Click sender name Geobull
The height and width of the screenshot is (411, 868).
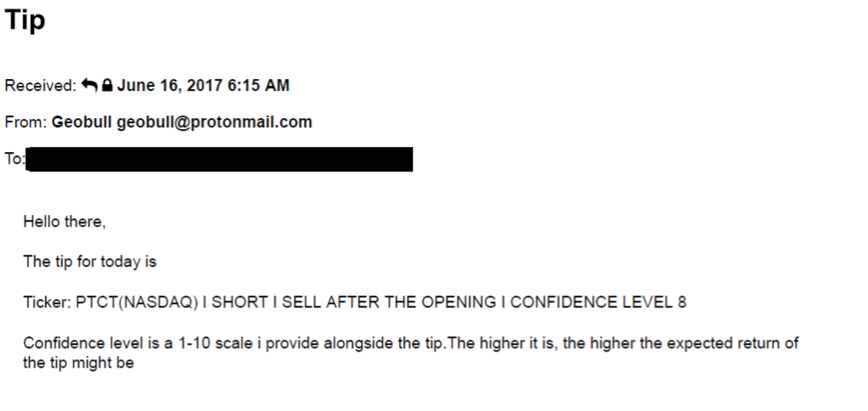(x=82, y=122)
